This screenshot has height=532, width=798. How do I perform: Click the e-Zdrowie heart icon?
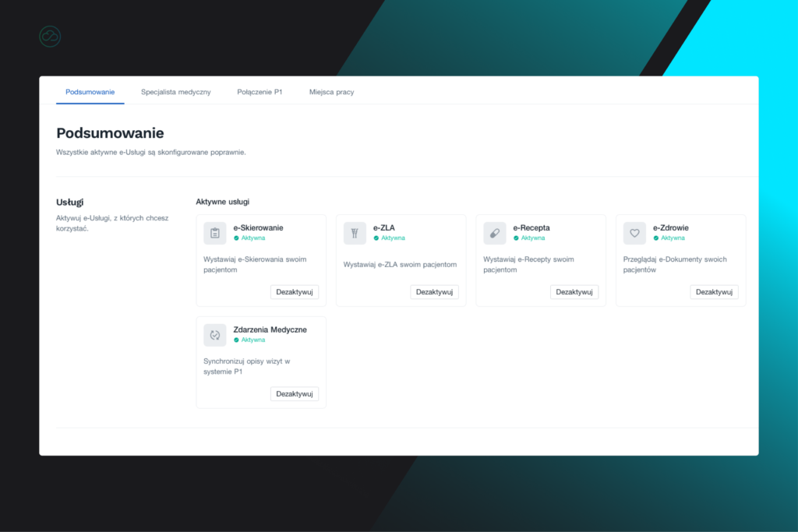tap(634, 233)
